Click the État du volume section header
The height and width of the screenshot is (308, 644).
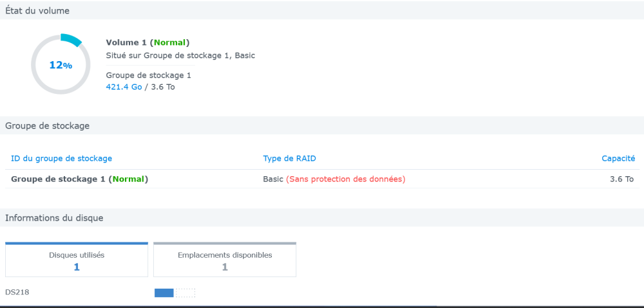click(37, 10)
